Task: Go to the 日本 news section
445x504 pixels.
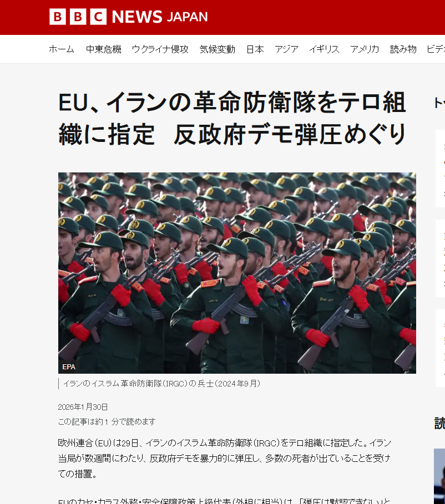Action: (255, 49)
